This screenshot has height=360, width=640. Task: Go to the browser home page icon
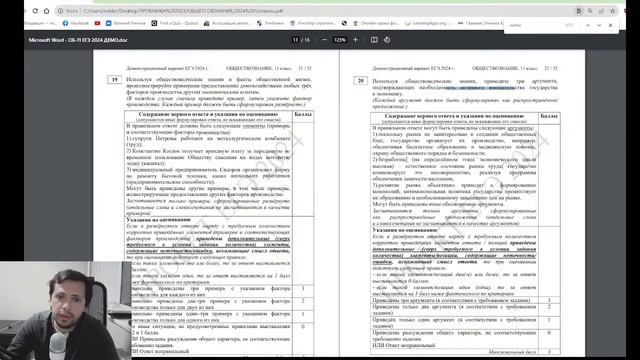tap(47, 11)
